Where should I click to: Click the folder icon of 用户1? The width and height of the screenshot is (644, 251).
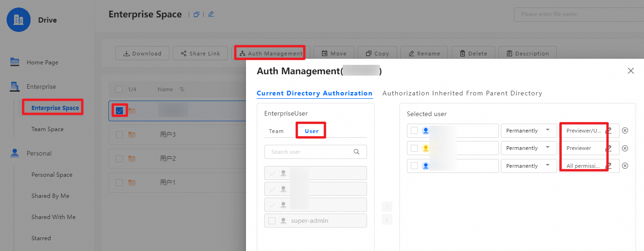click(x=132, y=182)
